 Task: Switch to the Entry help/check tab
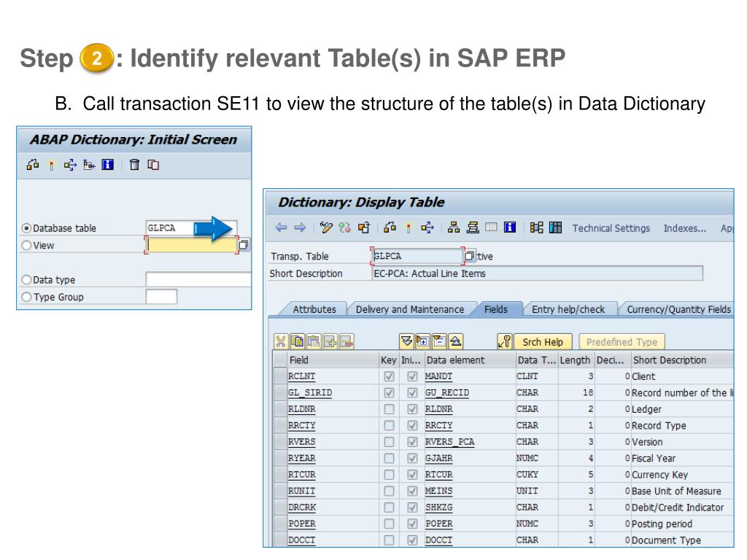568,309
